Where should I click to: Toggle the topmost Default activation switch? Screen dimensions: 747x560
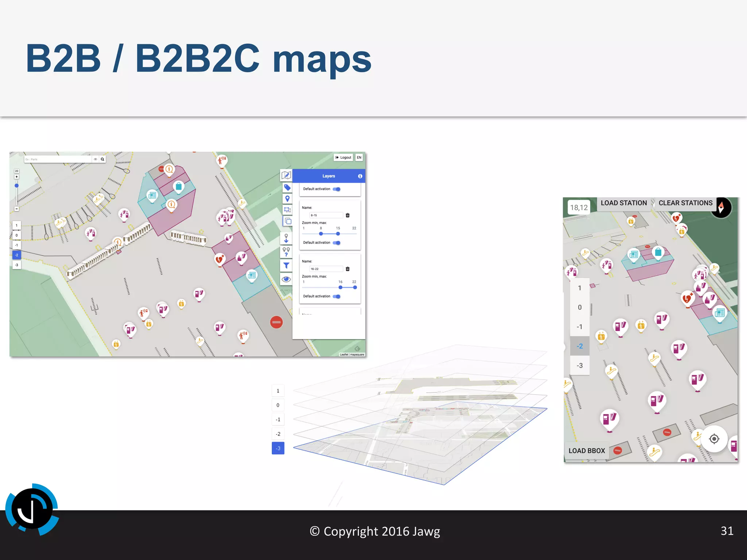pyautogui.click(x=337, y=189)
